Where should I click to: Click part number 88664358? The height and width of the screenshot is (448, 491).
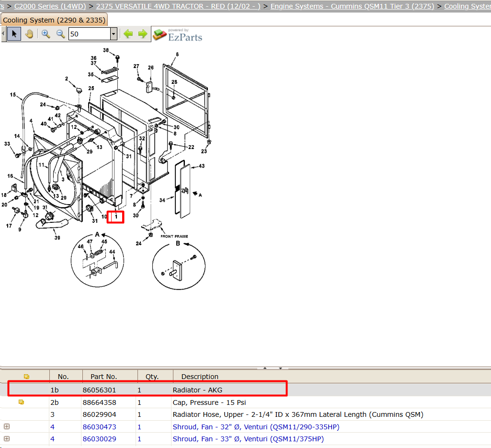[x=99, y=402]
